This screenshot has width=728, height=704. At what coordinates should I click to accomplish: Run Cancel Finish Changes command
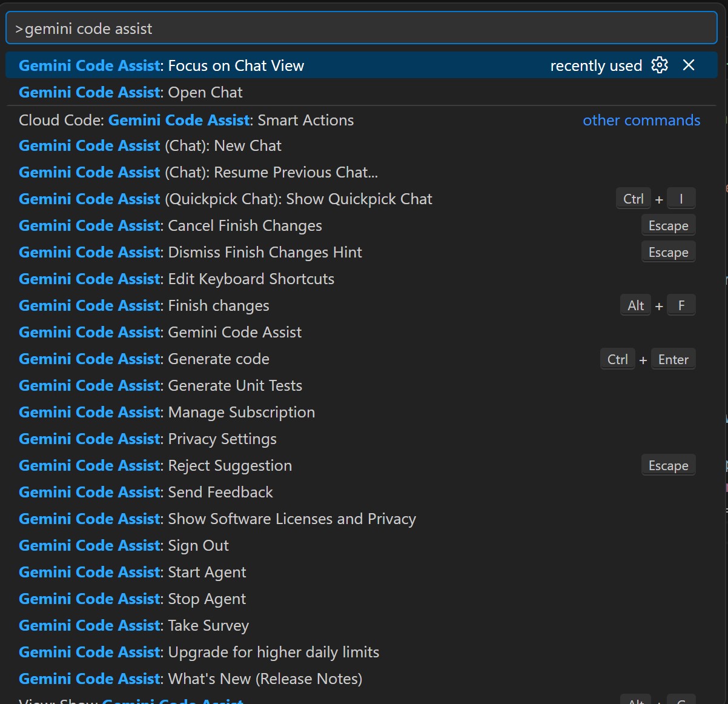click(362, 225)
